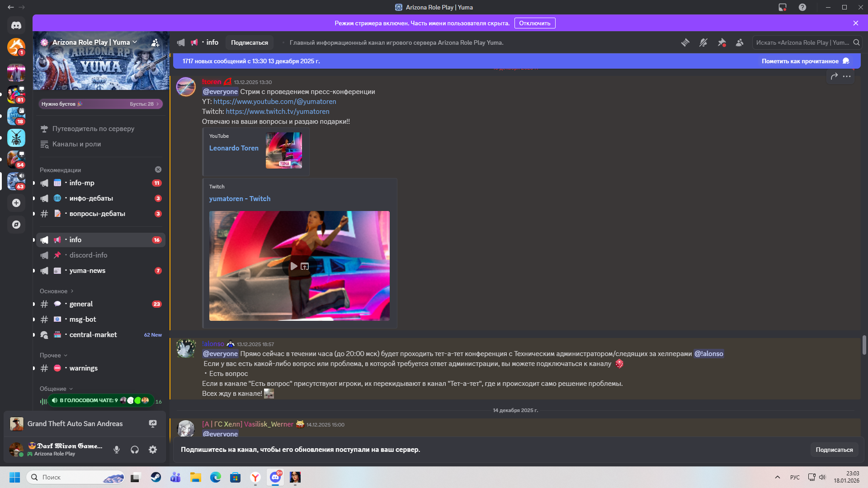Open threads icon in channel header

[685, 42]
